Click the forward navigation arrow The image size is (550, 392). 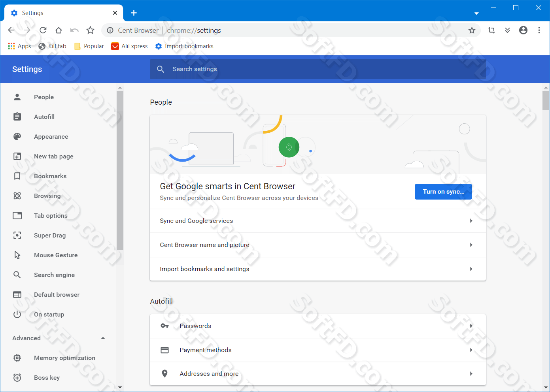[x=27, y=30]
